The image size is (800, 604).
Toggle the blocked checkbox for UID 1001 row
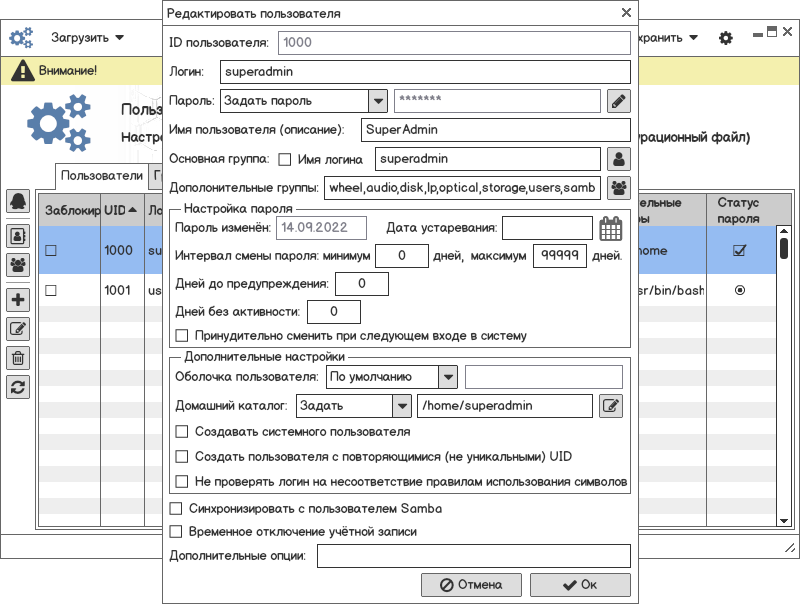click(x=51, y=290)
